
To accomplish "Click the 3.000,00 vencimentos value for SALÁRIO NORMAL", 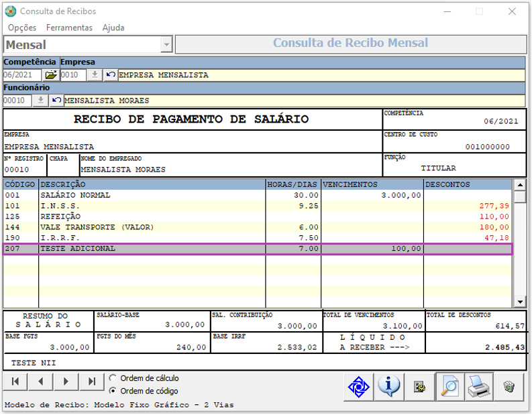I will [401, 195].
